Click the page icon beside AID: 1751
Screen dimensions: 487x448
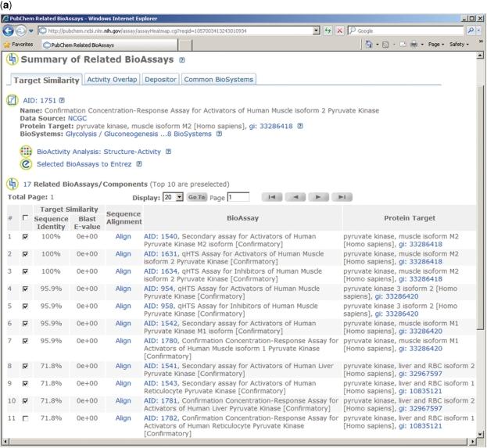coord(13,100)
